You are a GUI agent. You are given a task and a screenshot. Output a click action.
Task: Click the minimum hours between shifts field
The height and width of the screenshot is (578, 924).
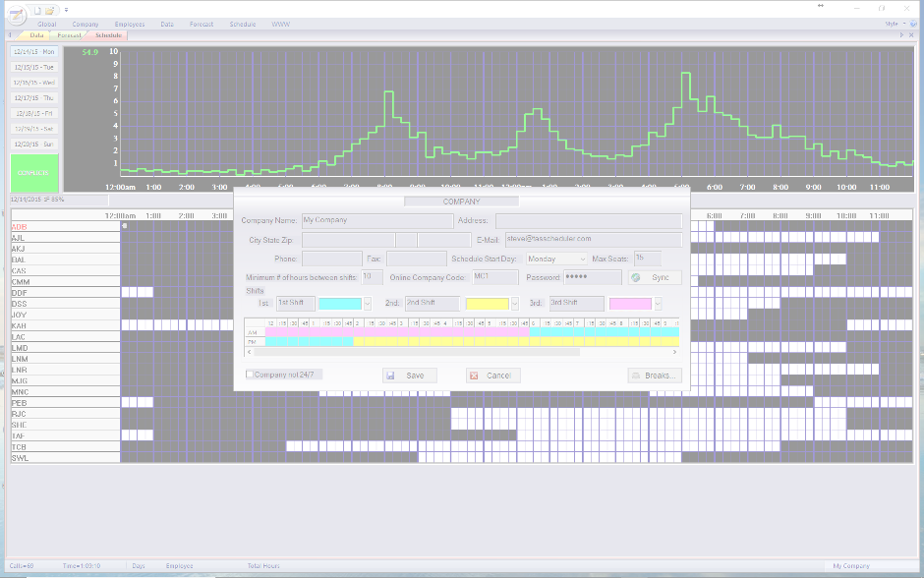point(372,277)
